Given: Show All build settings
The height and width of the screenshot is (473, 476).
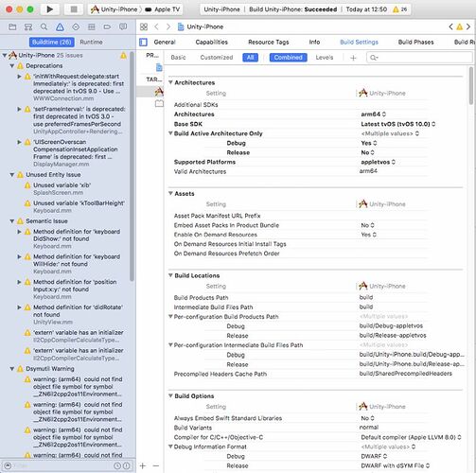Looking at the screenshot, I should 251,58.
